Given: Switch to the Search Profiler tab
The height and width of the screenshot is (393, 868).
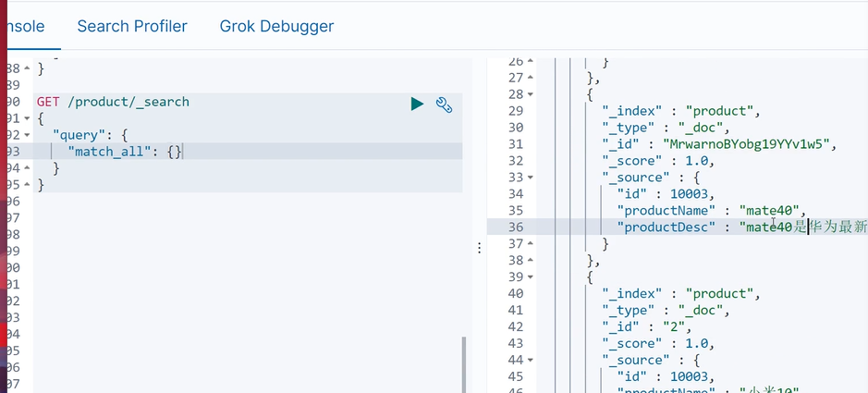Looking at the screenshot, I should (x=132, y=26).
